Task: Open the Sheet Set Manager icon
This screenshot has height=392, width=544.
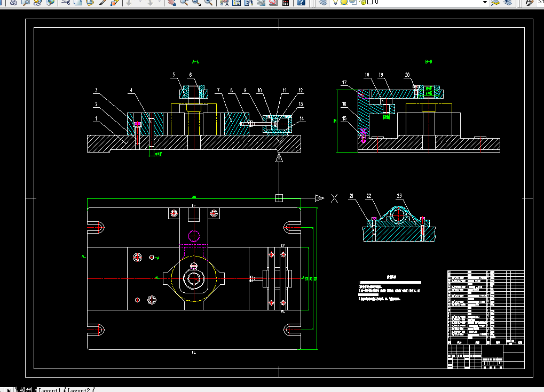Action: (x=261, y=2)
